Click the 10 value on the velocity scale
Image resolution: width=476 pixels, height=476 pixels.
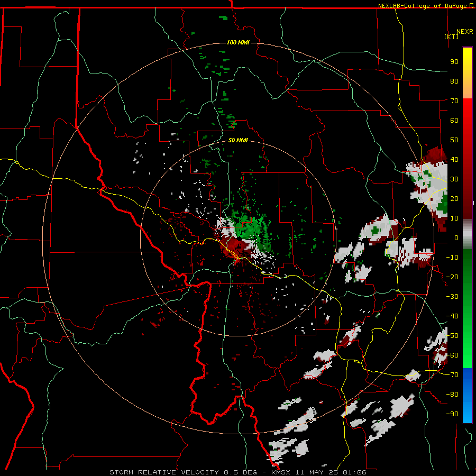click(x=454, y=218)
